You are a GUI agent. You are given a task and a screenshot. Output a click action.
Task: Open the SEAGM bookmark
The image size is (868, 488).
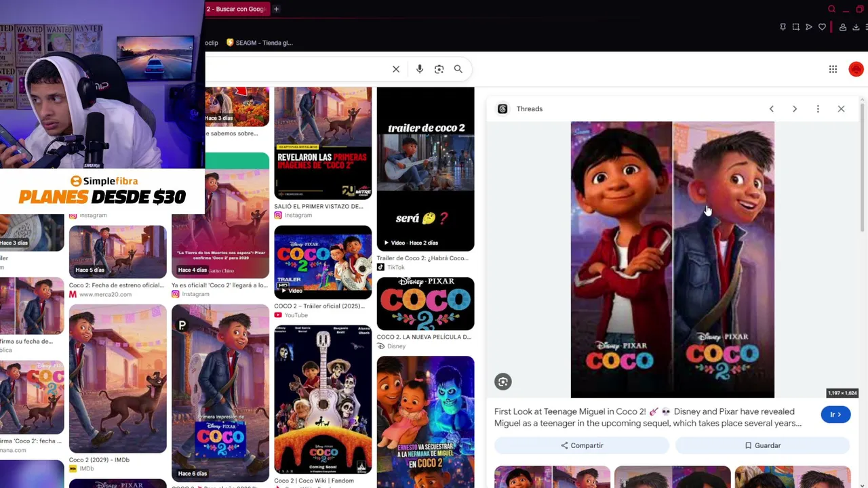click(x=259, y=43)
